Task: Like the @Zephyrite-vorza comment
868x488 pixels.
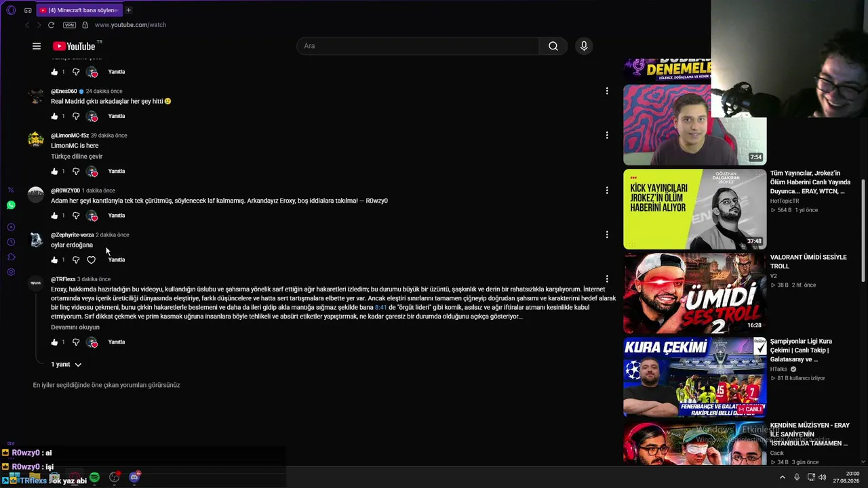Action: [55, 260]
